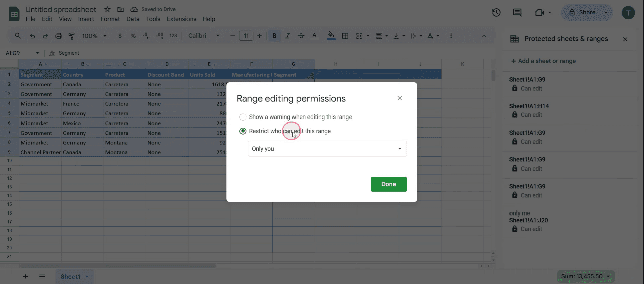
Task: Open the File menu
Action: point(31,19)
